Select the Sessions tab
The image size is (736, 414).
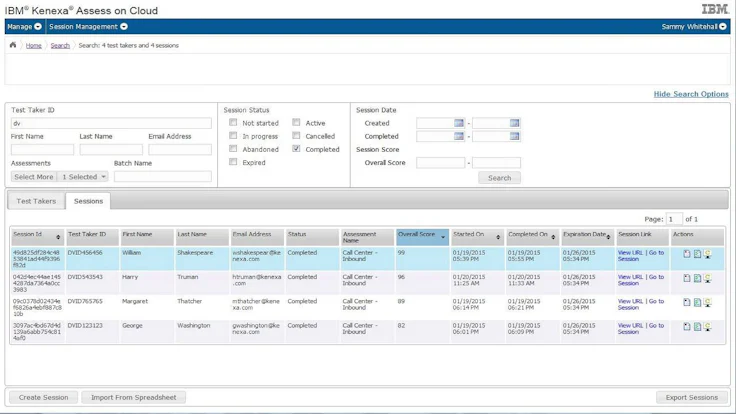click(88, 201)
